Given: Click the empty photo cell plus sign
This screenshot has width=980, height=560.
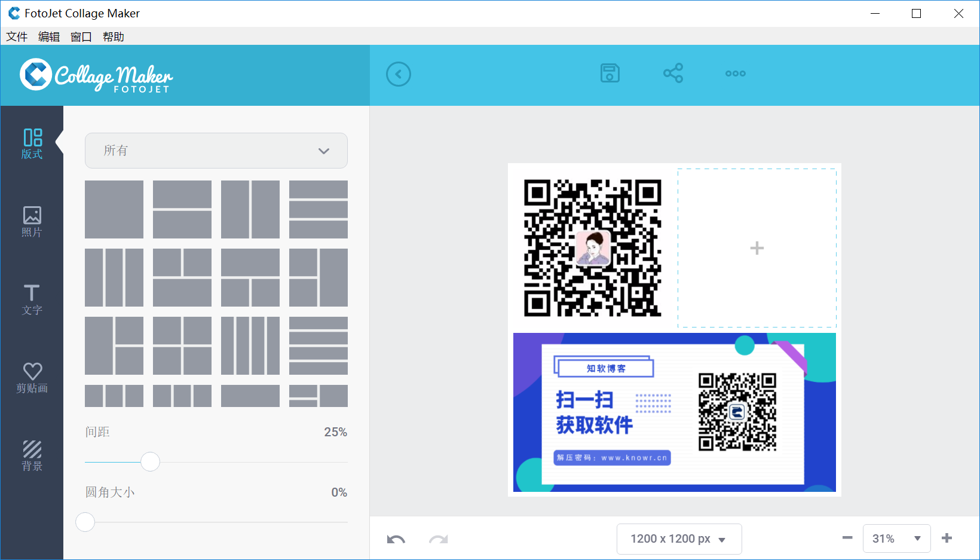Looking at the screenshot, I should pos(757,248).
